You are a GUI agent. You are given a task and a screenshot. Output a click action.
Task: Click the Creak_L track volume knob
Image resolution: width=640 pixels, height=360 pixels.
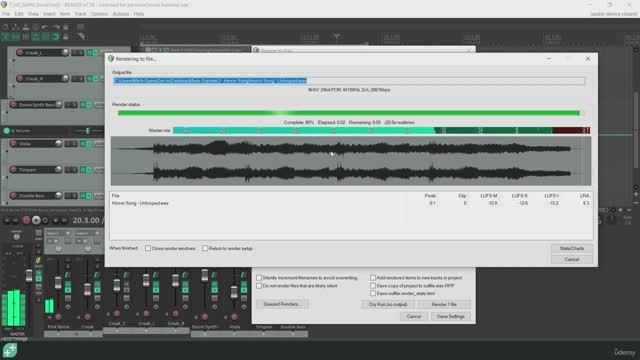point(65,52)
